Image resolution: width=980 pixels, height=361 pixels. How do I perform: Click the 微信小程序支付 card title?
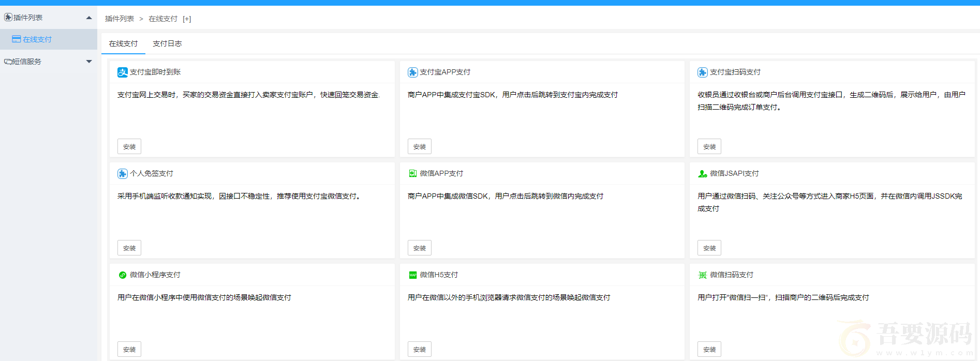pyautogui.click(x=155, y=275)
